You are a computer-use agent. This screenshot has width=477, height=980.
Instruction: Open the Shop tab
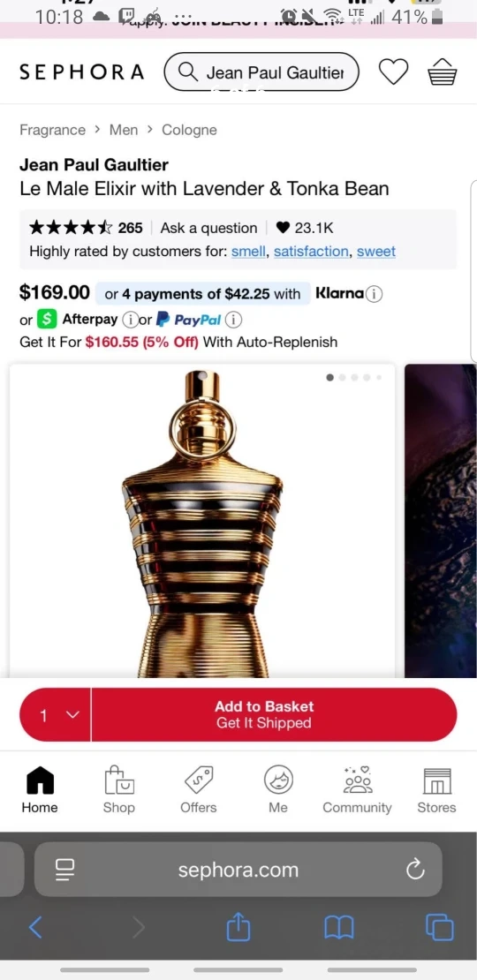[118, 790]
